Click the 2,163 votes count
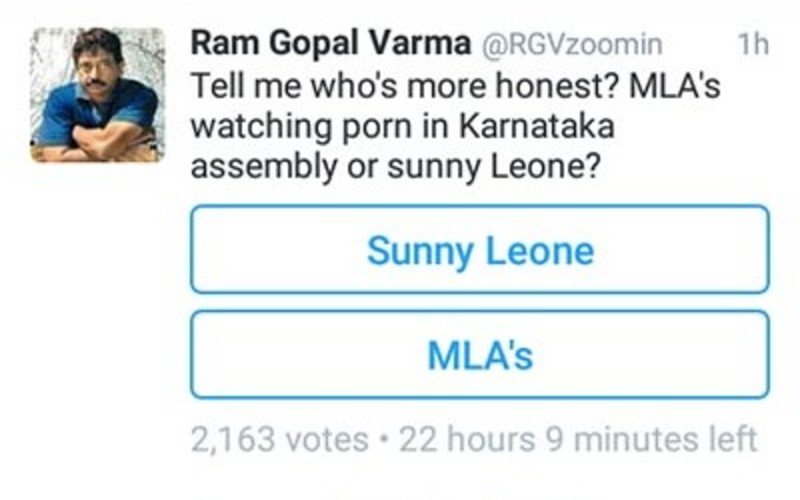800x500 pixels. 280,439
